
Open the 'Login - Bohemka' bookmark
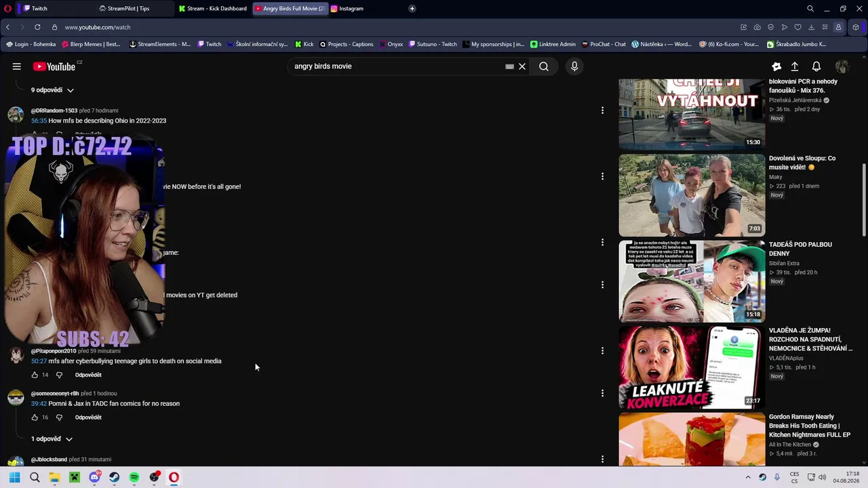pyautogui.click(x=31, y=44)
